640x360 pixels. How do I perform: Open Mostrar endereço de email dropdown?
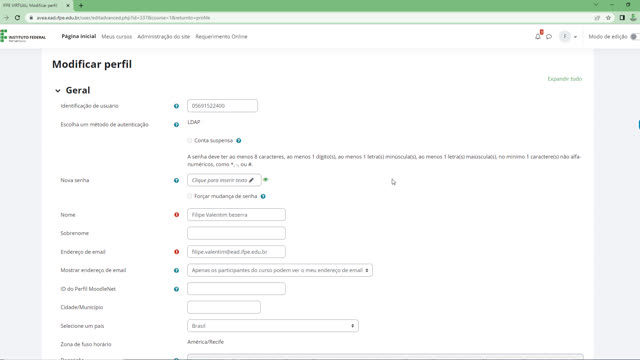tap(280, 270)
